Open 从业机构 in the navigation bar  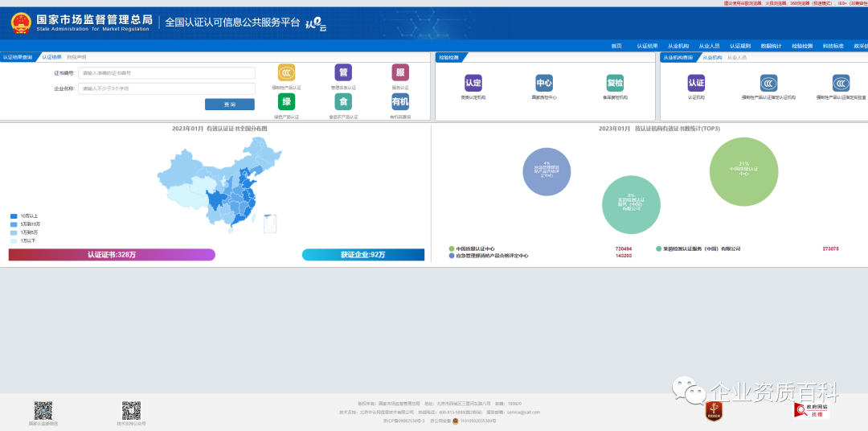[x=678, y=46]
